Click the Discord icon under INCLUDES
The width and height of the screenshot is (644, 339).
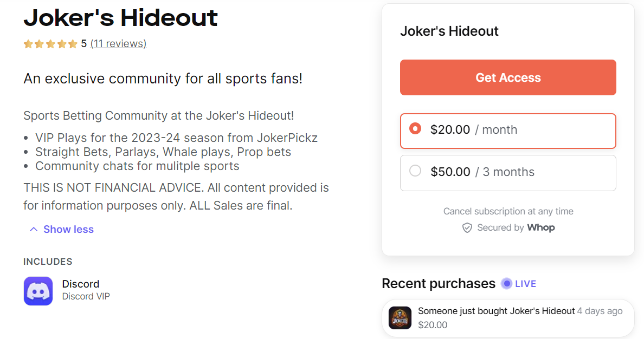click(38, 291)
